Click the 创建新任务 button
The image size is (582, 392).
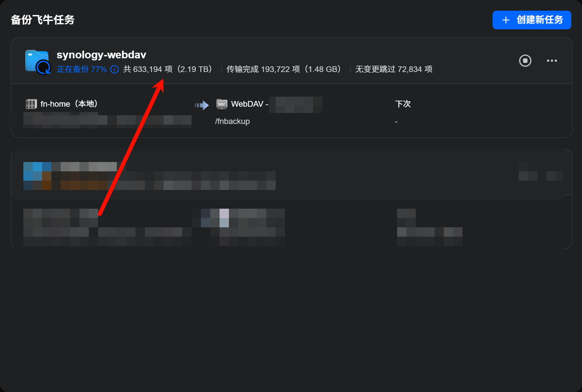pos(532,20)
